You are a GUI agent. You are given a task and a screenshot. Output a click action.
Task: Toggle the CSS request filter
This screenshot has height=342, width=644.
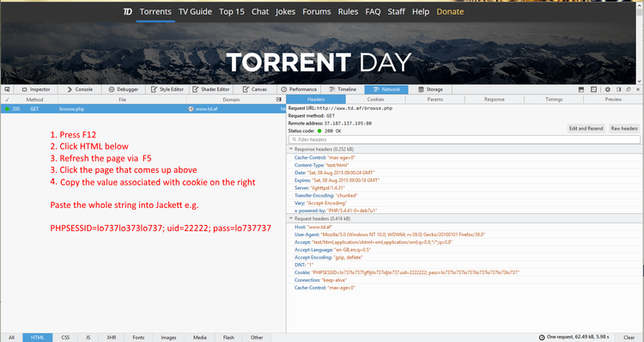[x=65, y=338]
